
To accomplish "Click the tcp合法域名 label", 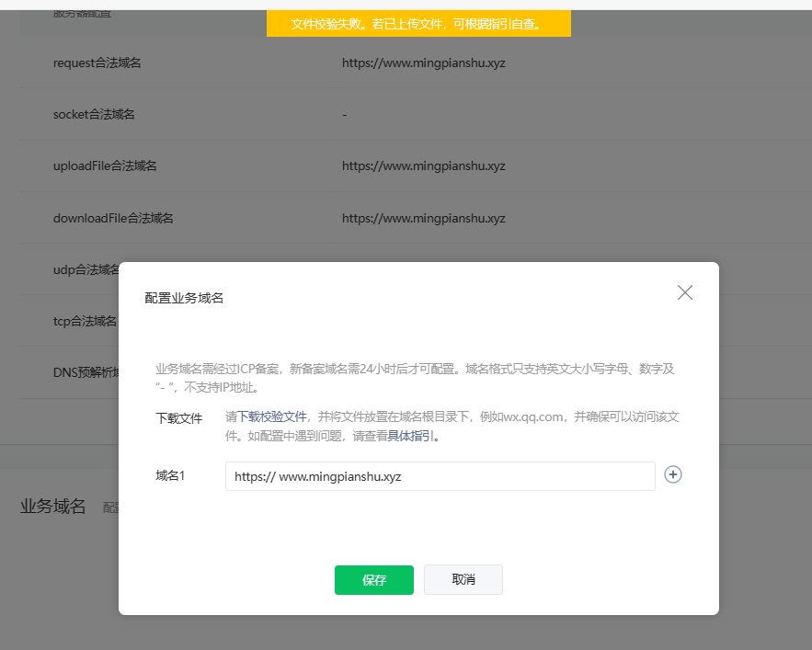I will pos(85,321).
